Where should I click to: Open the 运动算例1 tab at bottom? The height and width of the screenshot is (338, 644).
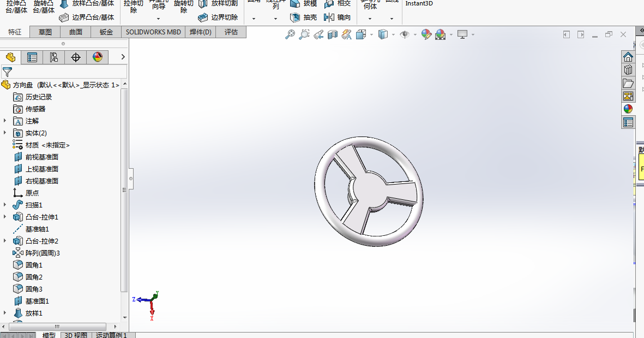110,335
